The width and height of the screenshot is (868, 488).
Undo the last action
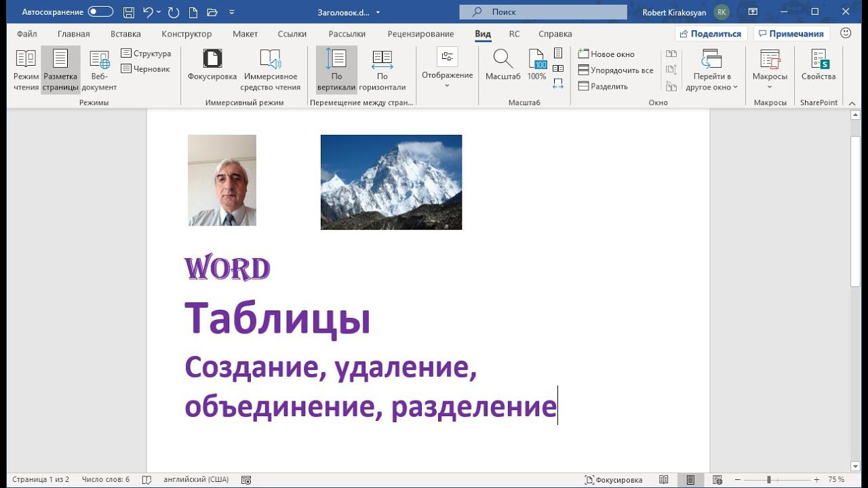click(148, 12)
